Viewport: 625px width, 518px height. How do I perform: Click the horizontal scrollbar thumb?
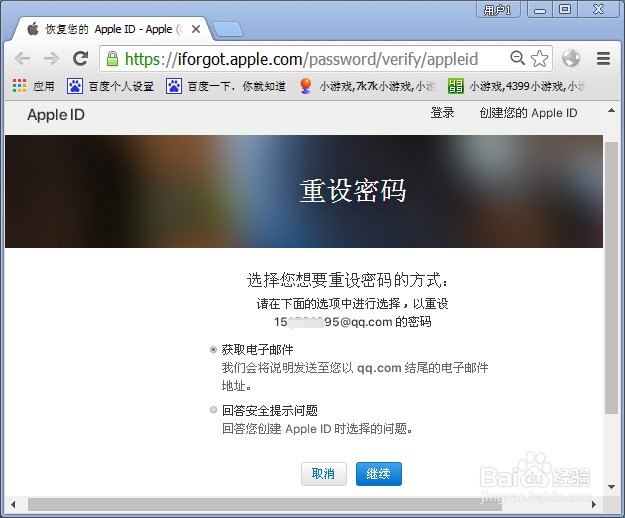(x=265, y=504)
